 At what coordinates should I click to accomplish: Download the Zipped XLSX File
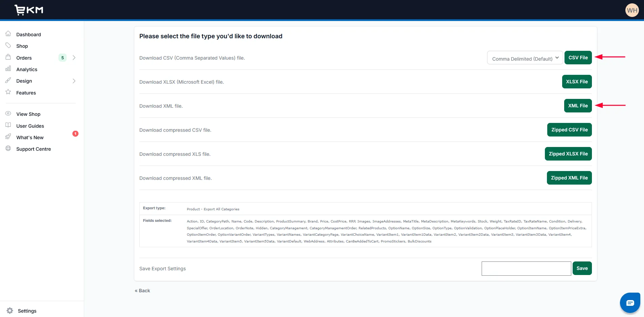click(x=568, y=154)
